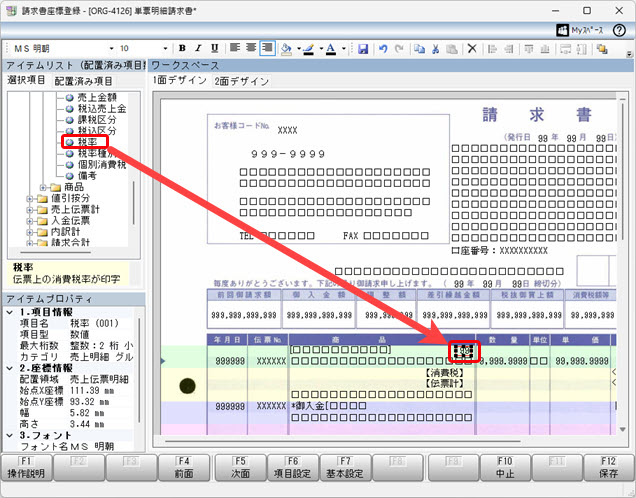Click F1 操作説明 button
Image resolution: width=636 pixels, height=498 pixels.
27,468
